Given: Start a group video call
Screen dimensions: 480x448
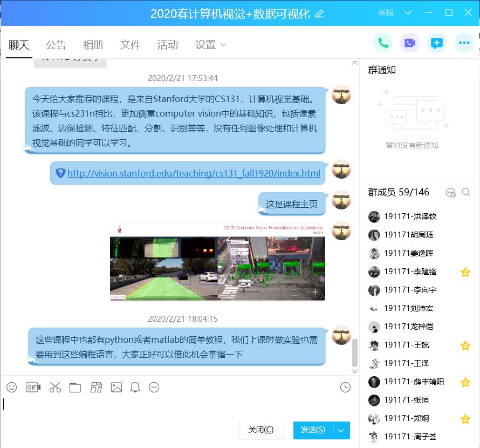Looking at the screenshot, I should click(x=410, y=43).
